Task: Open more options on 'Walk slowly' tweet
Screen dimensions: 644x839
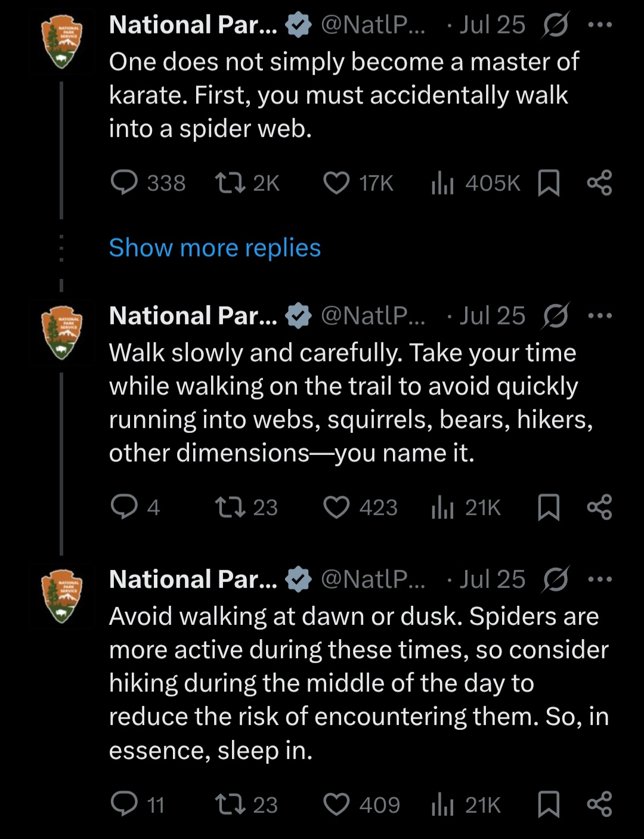Action: [x=600, y=315]
